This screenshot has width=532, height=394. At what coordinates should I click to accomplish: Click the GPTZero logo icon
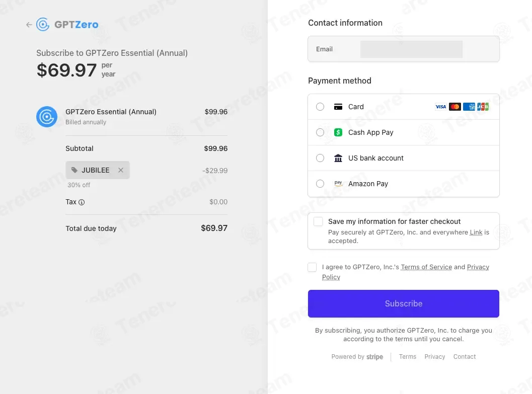click(x=43, y=24)
